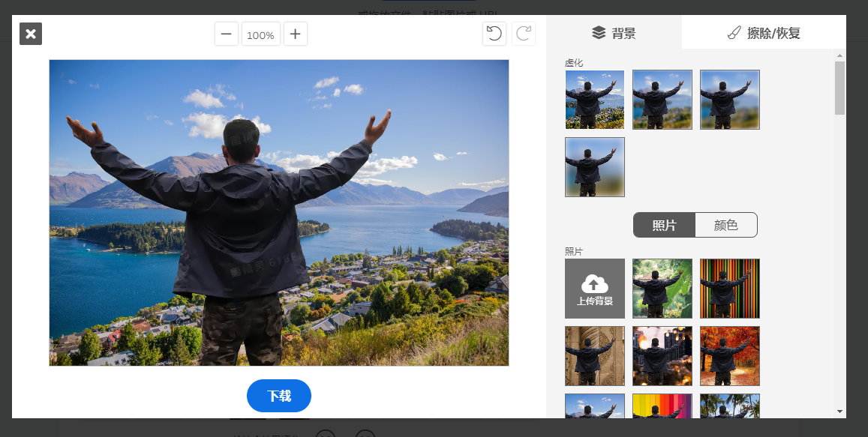868x437 pixels.
Task: Select the palm trees background thumbnail
Action: [730, 406]
